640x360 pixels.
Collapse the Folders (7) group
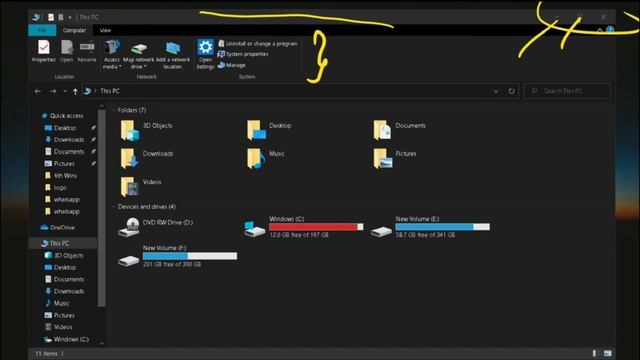pyautogui.click(x=114, y=110)
